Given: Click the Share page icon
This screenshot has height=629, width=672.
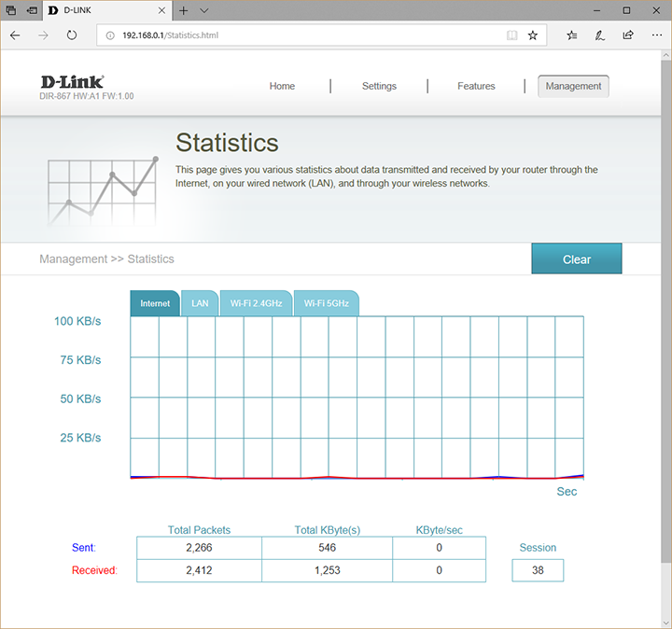Looking at the screenshot, I should pyautogui.click(x=628, y=35).
